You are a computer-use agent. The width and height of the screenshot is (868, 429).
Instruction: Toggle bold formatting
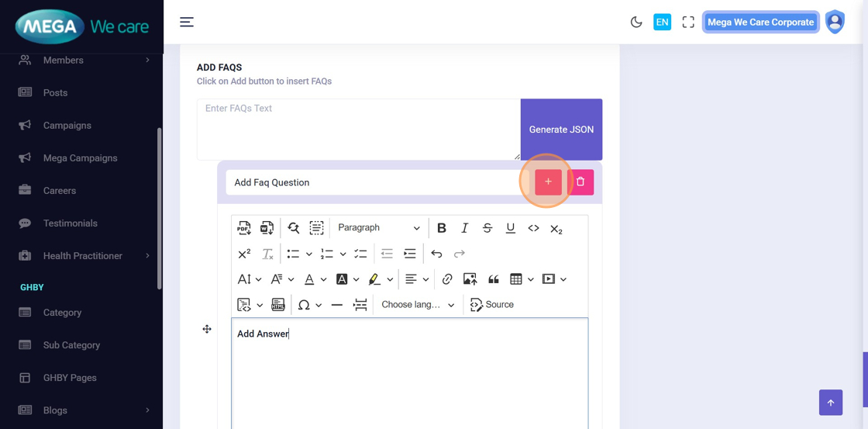tap(442, 228)
